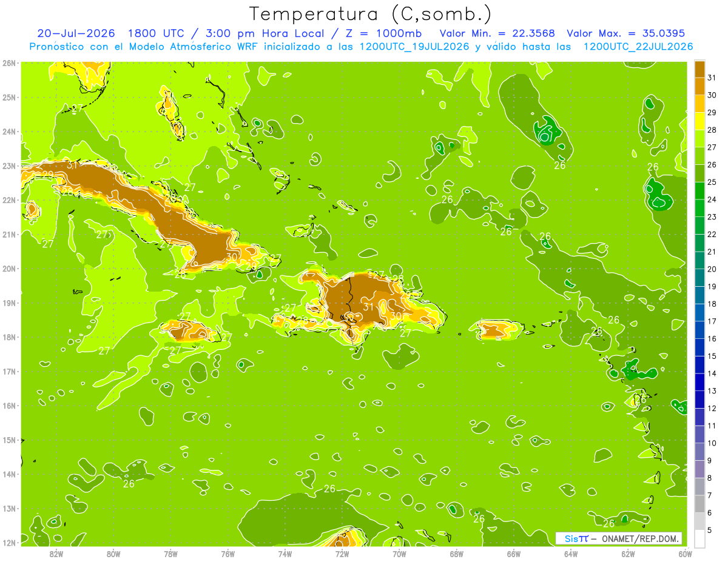Select the purple legend swatch between 9 and 10
728x562 pixels.
pyautogui.click(x=699, y=452)
